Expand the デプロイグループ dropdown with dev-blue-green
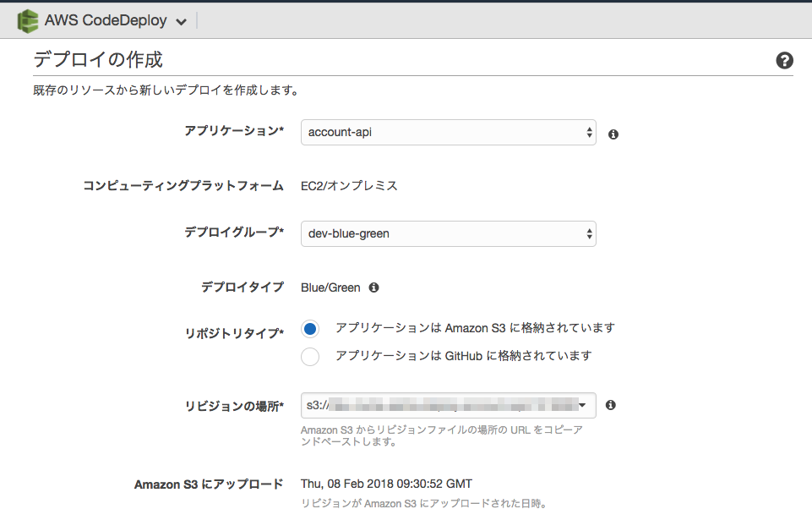 (x=448, y=233)
